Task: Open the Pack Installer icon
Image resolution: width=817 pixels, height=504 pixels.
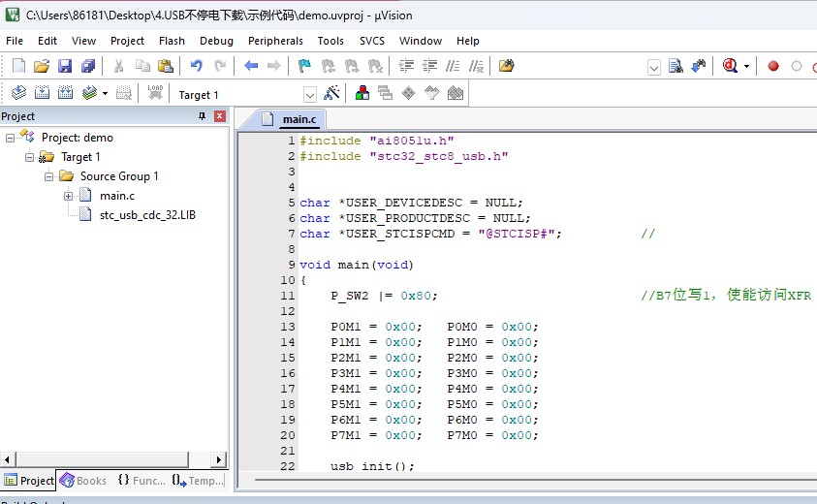Action: click(456, 93)
